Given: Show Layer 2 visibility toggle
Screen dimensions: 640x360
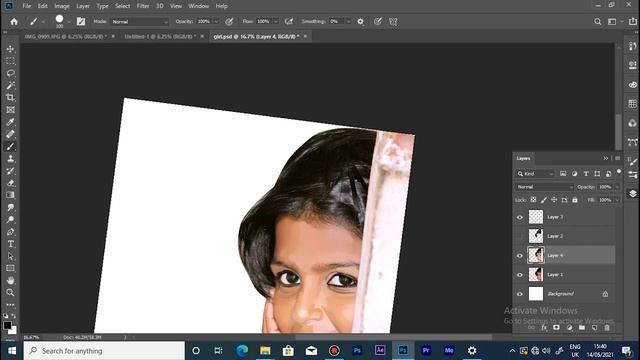Looking at the screenshot, I should coord(520,236).
